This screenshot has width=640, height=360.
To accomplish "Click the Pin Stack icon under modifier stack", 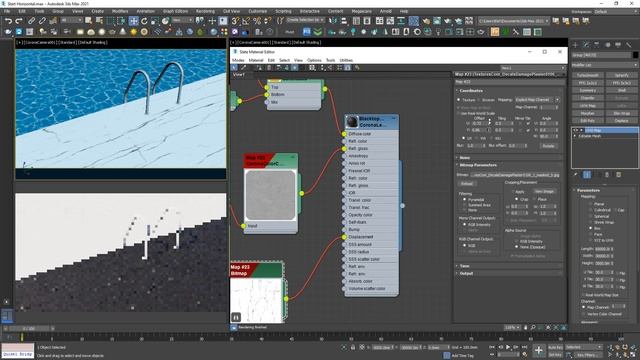I will pos(576,175).
